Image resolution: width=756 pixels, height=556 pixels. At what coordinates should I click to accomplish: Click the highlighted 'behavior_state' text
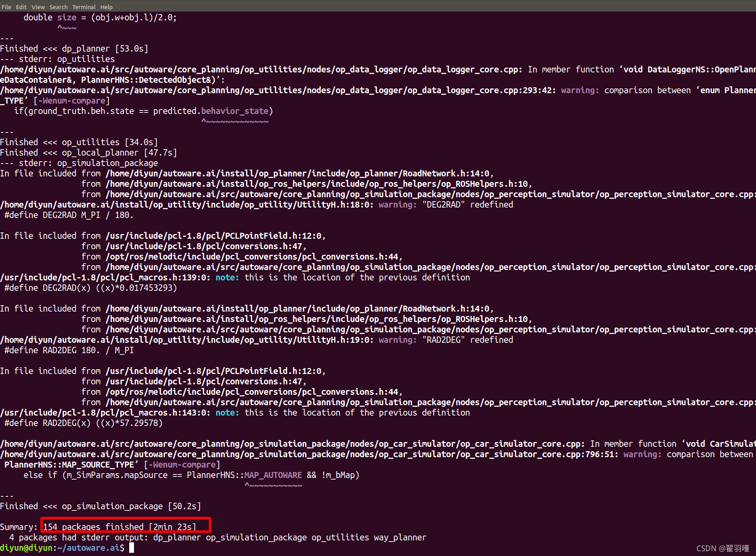point(235,111)
